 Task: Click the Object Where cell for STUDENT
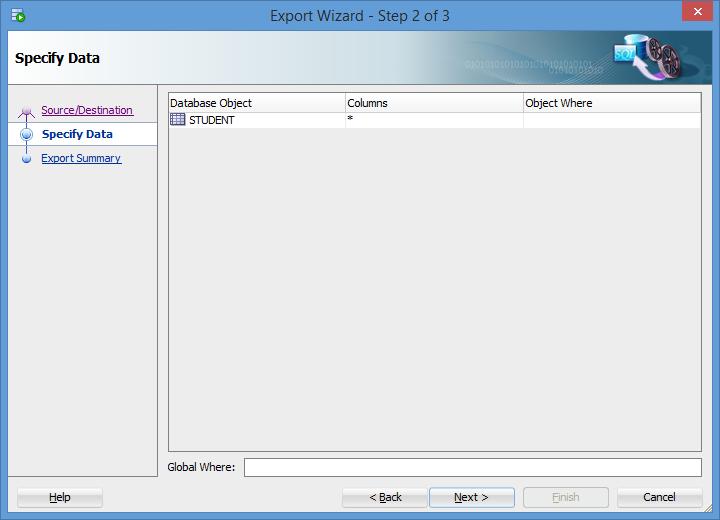tap(612, 120)
